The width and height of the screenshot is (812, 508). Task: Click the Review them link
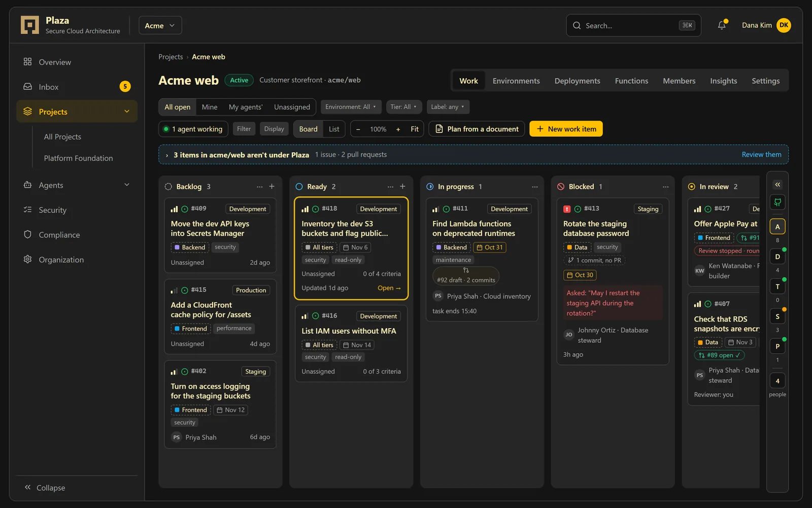point(761,154)
